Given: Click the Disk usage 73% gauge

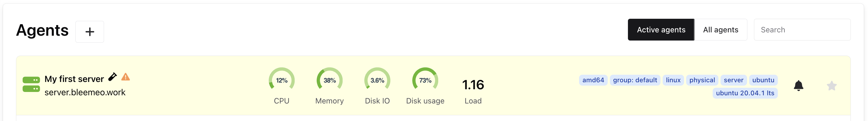Looking at the screenshot, I should point(425,80).
